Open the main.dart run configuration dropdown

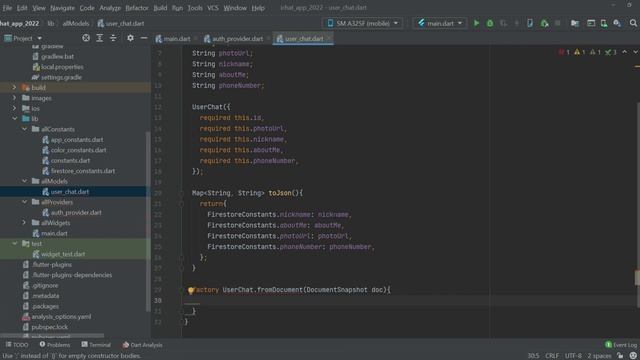click(440, 23)
